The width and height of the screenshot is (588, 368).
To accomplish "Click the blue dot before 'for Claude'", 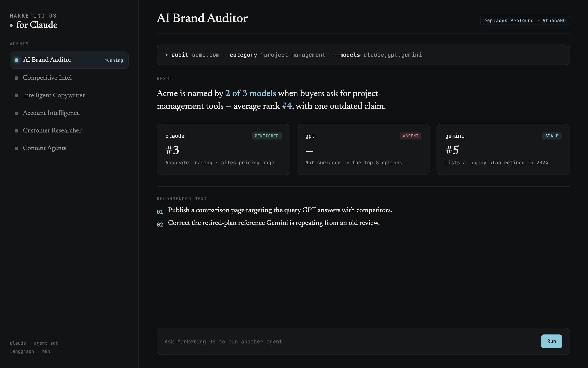I will pyautogui.click(x=11, y=26).
